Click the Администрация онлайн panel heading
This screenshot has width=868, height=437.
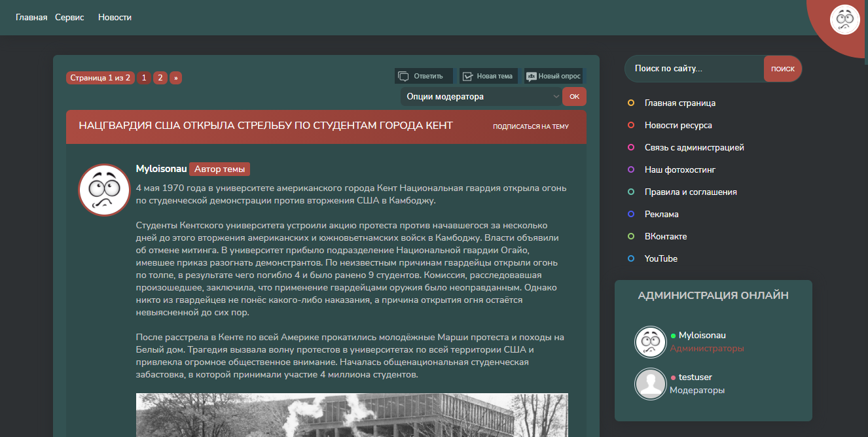714,296
